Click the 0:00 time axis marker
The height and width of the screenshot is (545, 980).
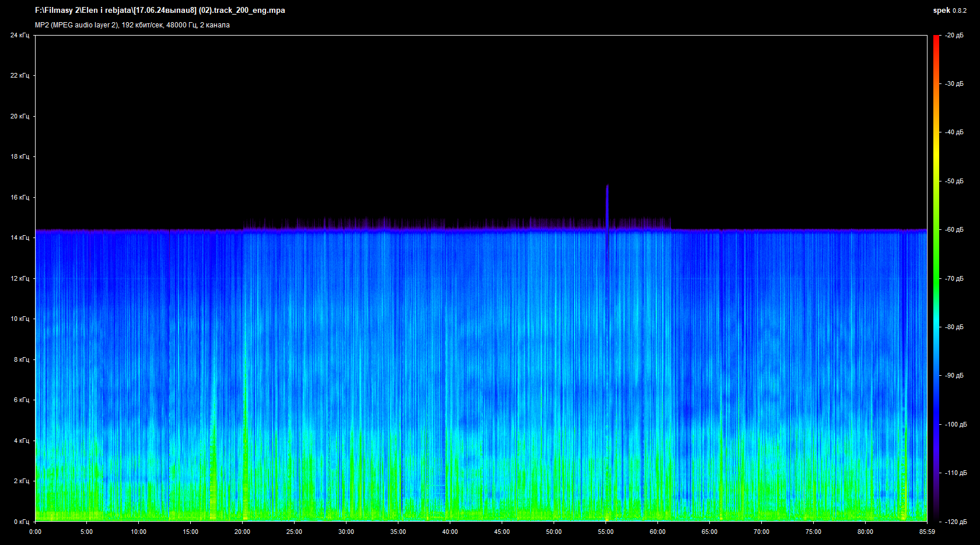point(35,532)
